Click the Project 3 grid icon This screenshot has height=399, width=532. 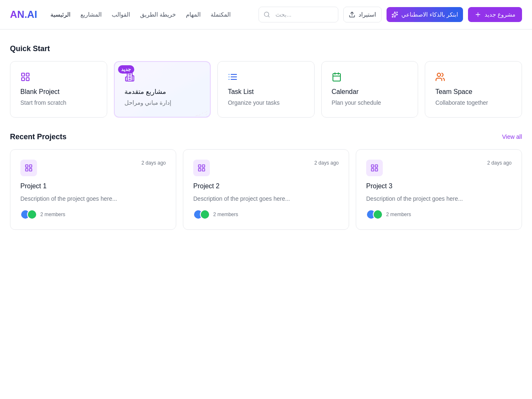(374, 168)
